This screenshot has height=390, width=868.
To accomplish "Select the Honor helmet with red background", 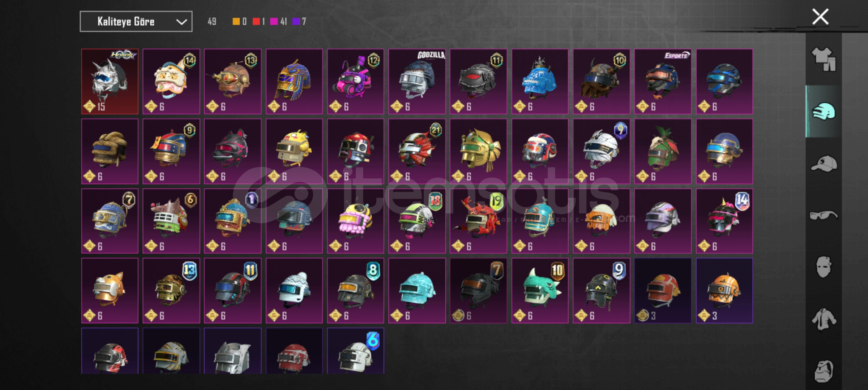I will pyautogui.click(x=110, y=82).
